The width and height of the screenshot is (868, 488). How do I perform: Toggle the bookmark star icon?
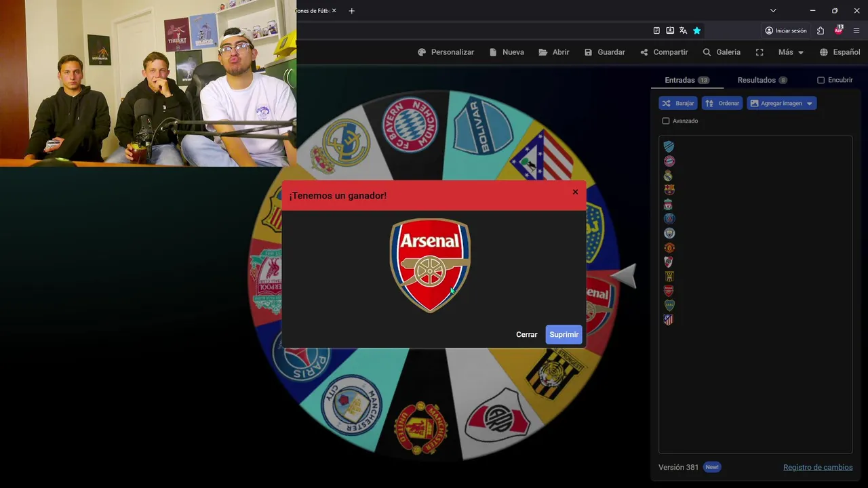point(696,30)
